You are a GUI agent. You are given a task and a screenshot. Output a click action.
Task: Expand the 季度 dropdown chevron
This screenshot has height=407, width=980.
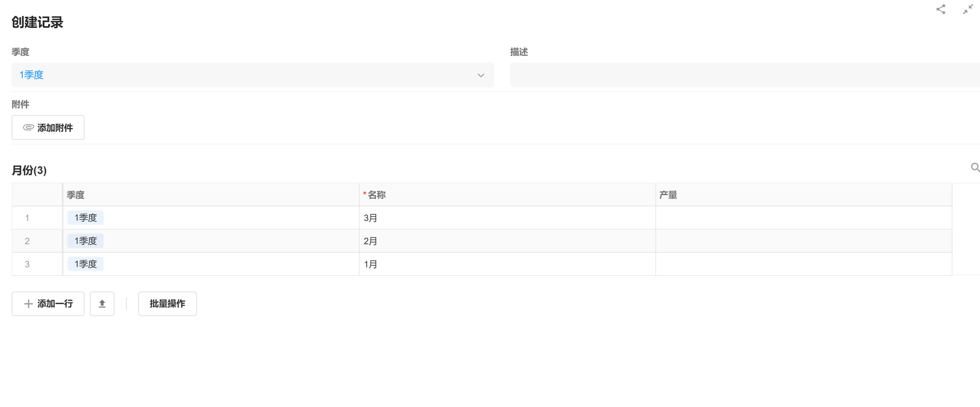pyautogui.click(x=481, y=75)
